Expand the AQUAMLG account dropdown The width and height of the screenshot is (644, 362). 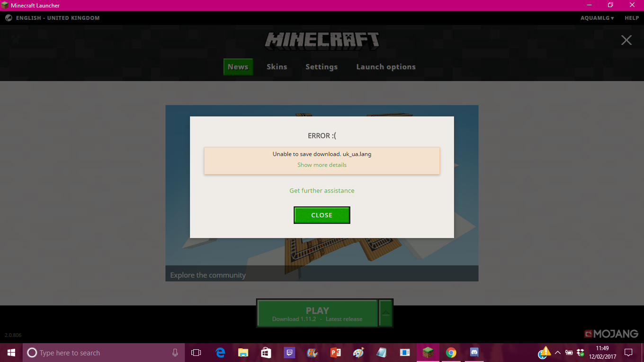[x=597, y=18]
